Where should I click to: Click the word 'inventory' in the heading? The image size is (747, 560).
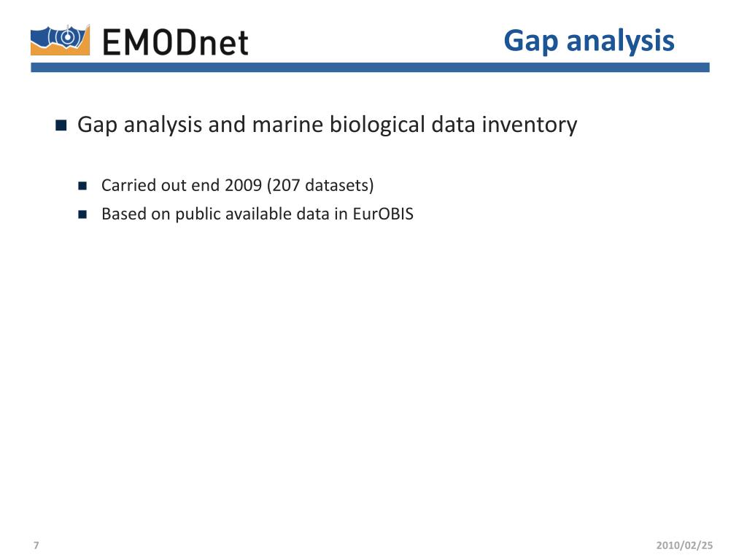tap(530, 125)
